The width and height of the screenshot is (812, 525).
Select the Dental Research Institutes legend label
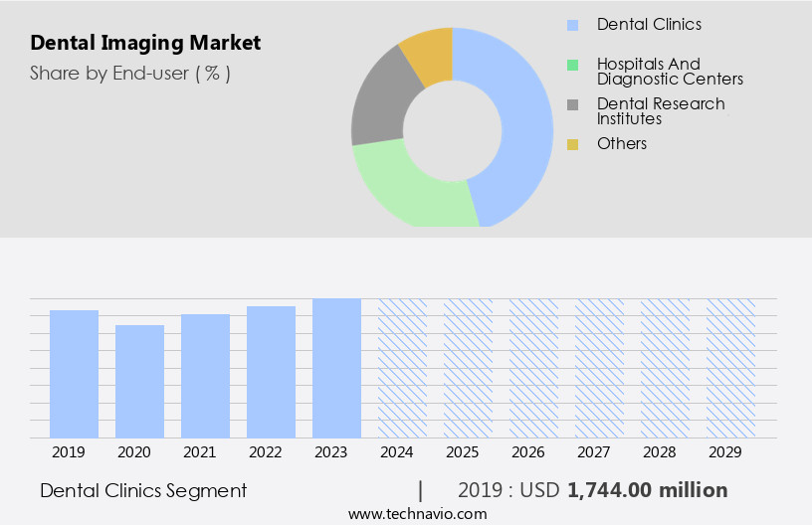pos(661,111)
